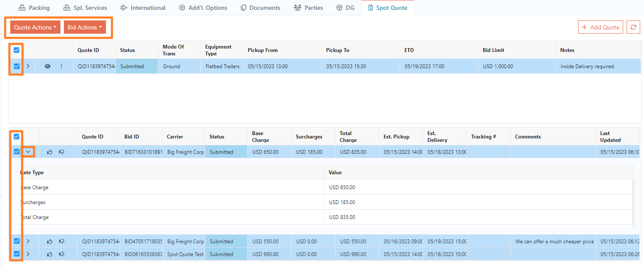Open the Quote Actions dropdown
Image resolution: width=644 pixels, height=268 pixels.
coord(35,27)
